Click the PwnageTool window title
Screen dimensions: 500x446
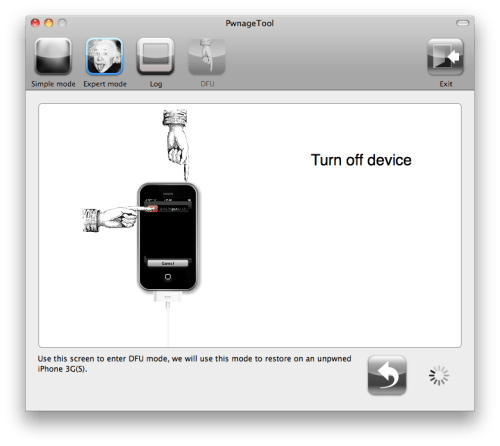pos(249,23)
